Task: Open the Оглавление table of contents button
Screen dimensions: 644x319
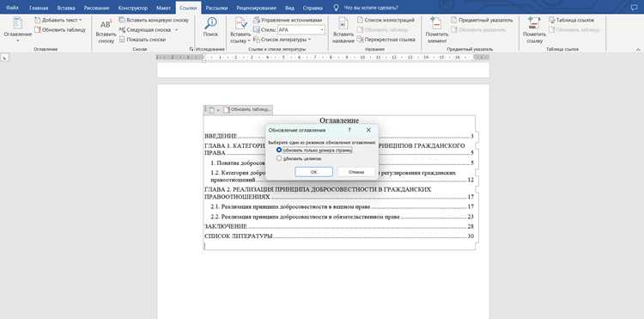Action: coord(18,29)
